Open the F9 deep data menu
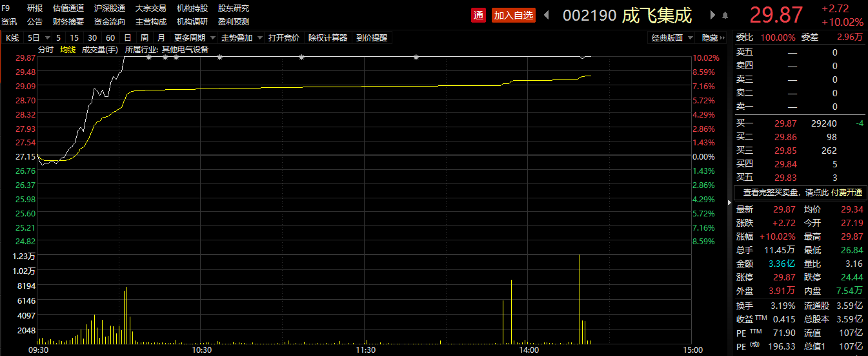 tap(6, 8)
